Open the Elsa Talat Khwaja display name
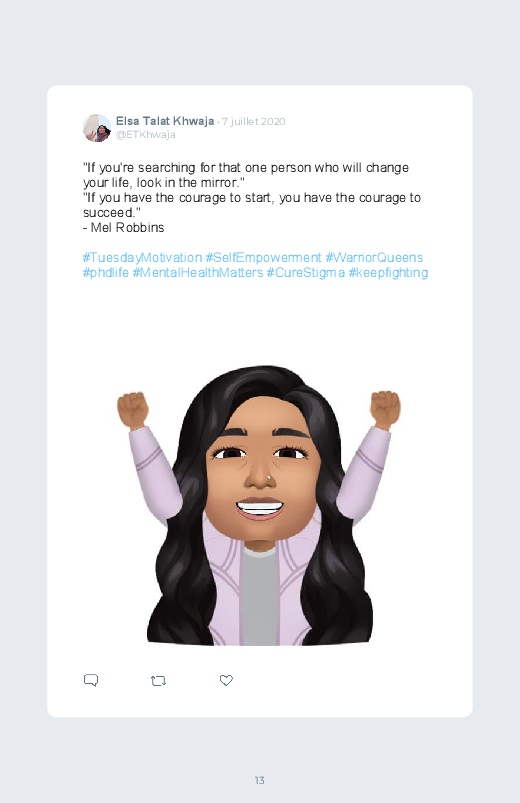Image resolution: width=520 pixels, height=803 pixels. [165, 121]
